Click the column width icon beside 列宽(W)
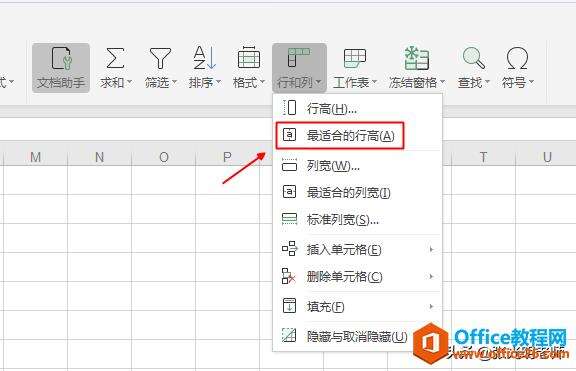576x371 pixels. (x=289, y=166)
